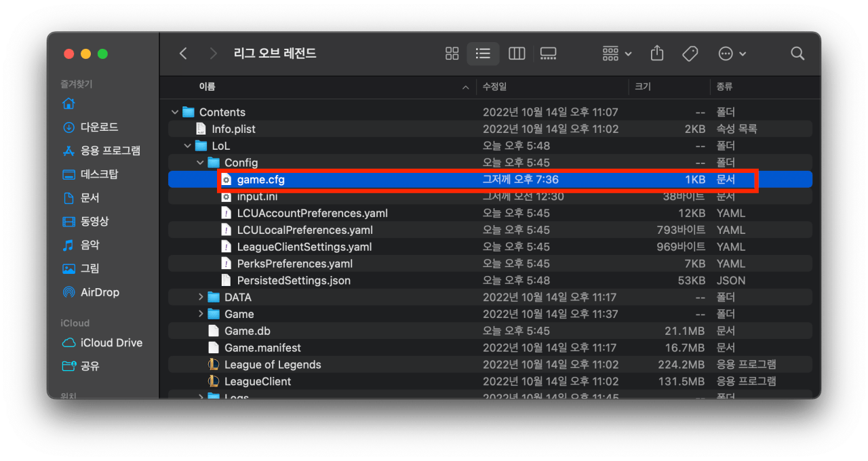
Task: Switch to gallery view
Action: (x=548, y=54)
